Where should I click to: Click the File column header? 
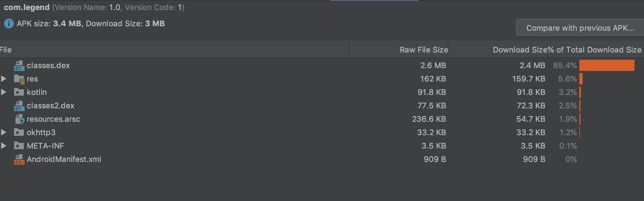[6, 50]
